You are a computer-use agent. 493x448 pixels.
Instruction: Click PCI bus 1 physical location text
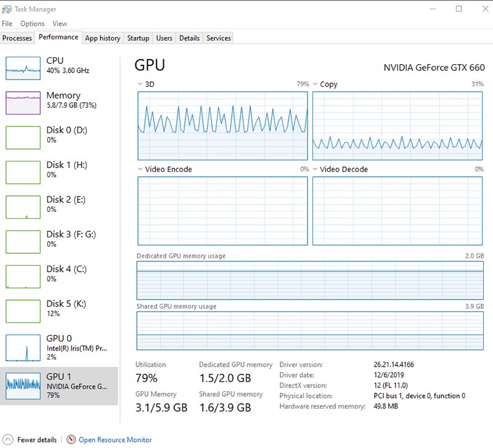[420, 396]
